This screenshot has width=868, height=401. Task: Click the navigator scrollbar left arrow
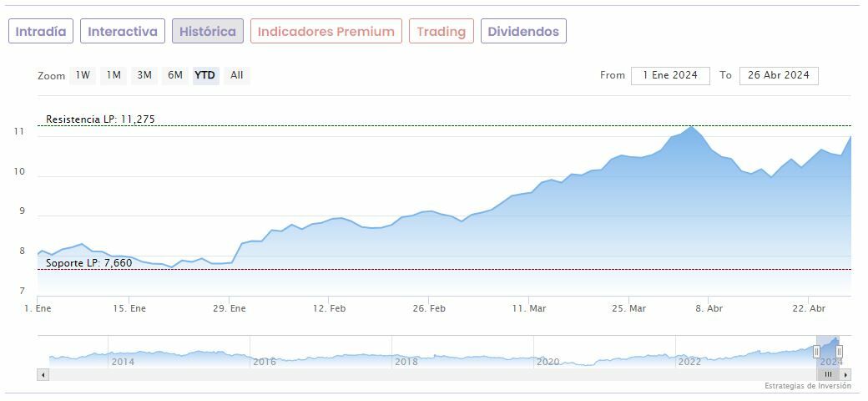[42, 374]
